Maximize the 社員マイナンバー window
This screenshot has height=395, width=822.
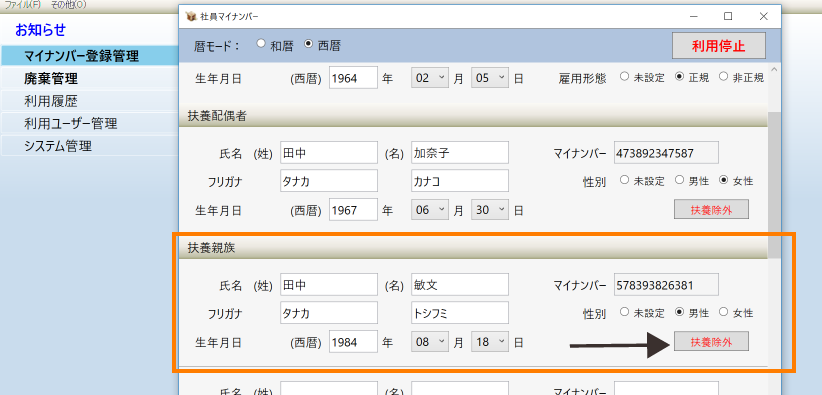[728, 16]
